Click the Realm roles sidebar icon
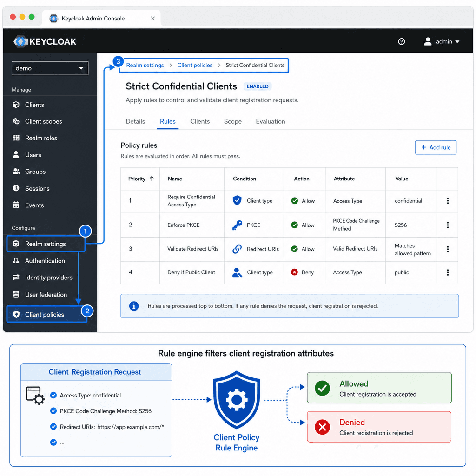The width and height of the screenshot is (476, 476). [16, 138]
